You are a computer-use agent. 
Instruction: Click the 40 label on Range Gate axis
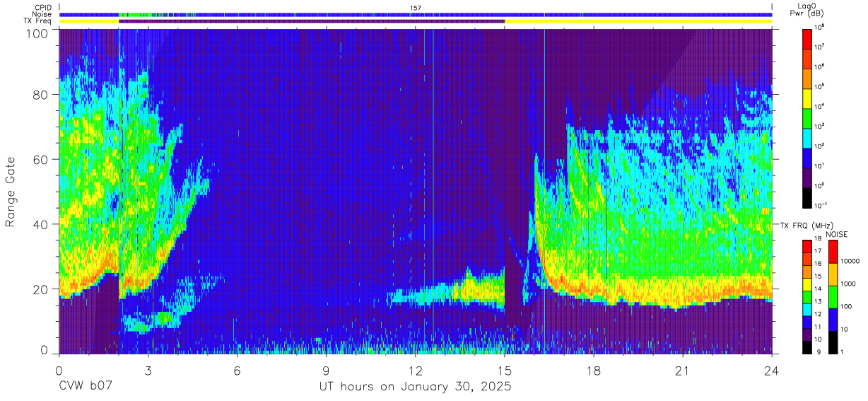click(x=41, y=224)
